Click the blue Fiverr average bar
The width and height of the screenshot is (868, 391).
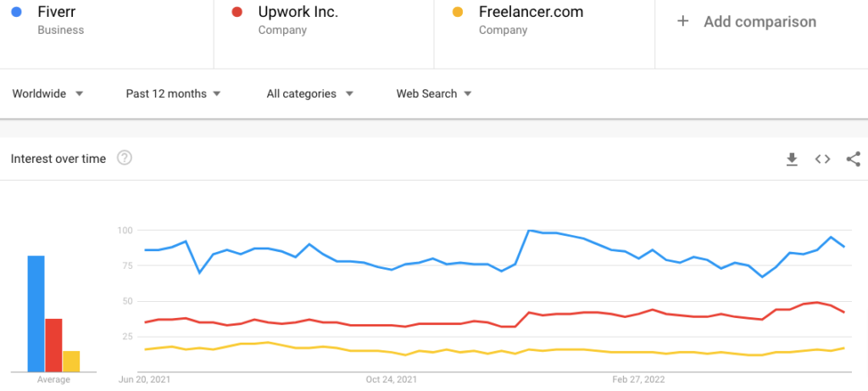coord(36,313)
